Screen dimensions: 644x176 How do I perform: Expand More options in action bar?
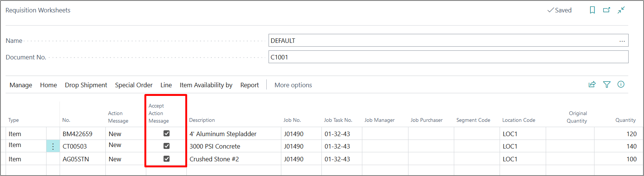[293, 85]
